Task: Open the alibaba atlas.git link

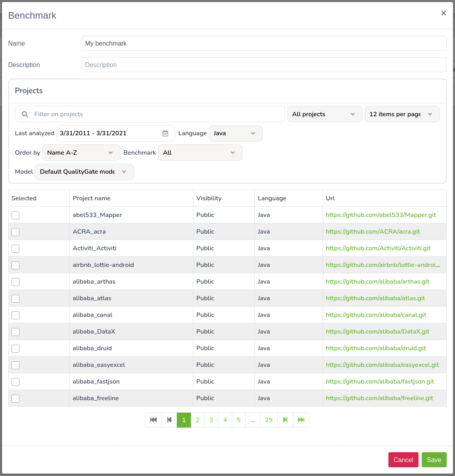Action: [375, 298]
